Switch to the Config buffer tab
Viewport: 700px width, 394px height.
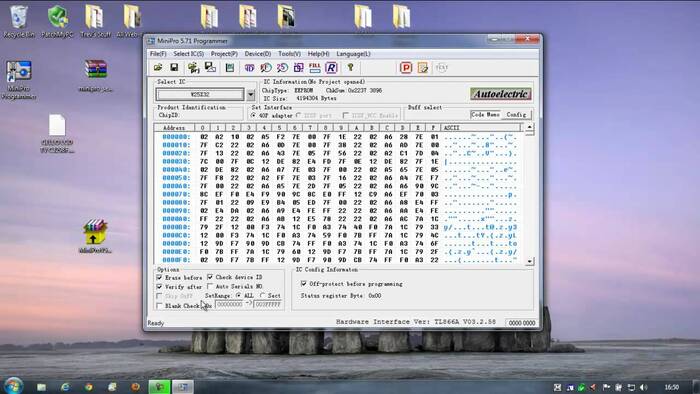[516, 115]
